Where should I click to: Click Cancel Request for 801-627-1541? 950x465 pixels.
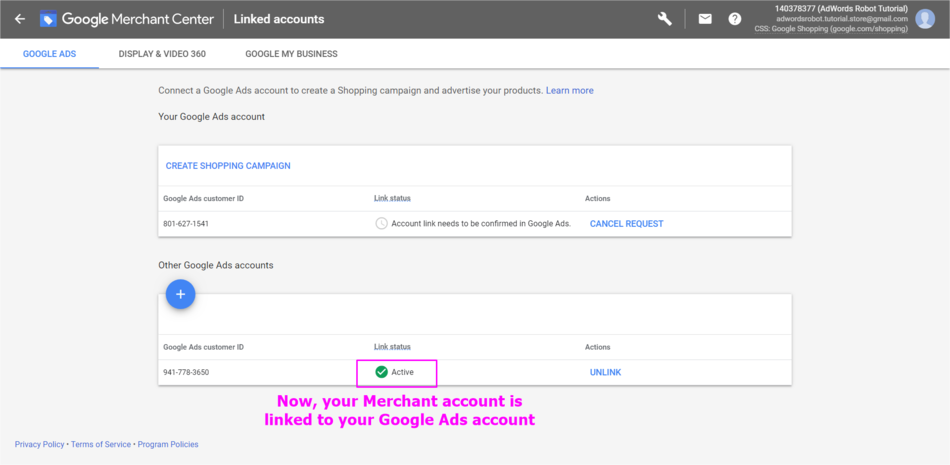point(626,224)
